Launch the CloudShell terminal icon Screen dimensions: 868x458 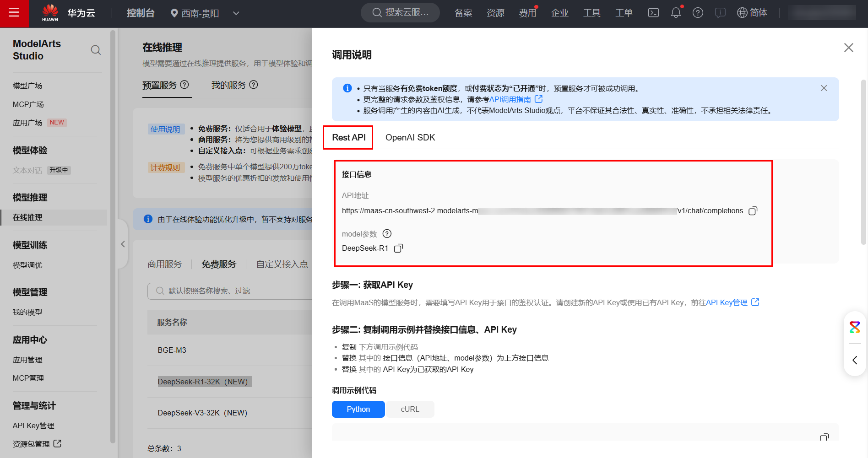pos(654,13)
